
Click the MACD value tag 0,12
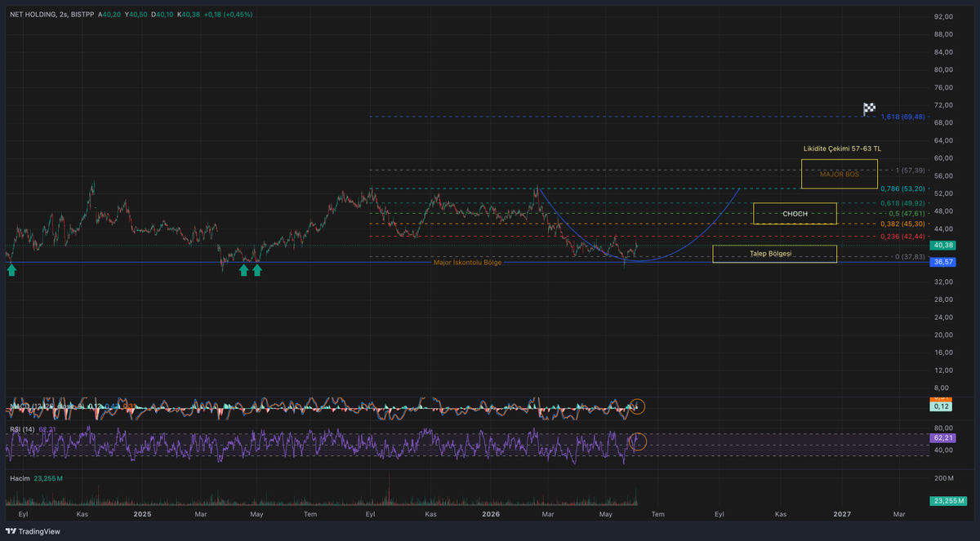[x=941, y=406]
